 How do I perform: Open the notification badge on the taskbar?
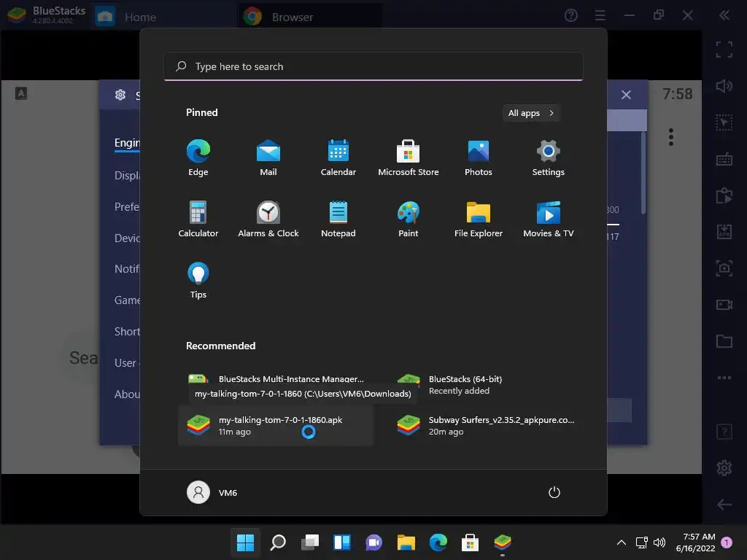(x=727, y=542)
